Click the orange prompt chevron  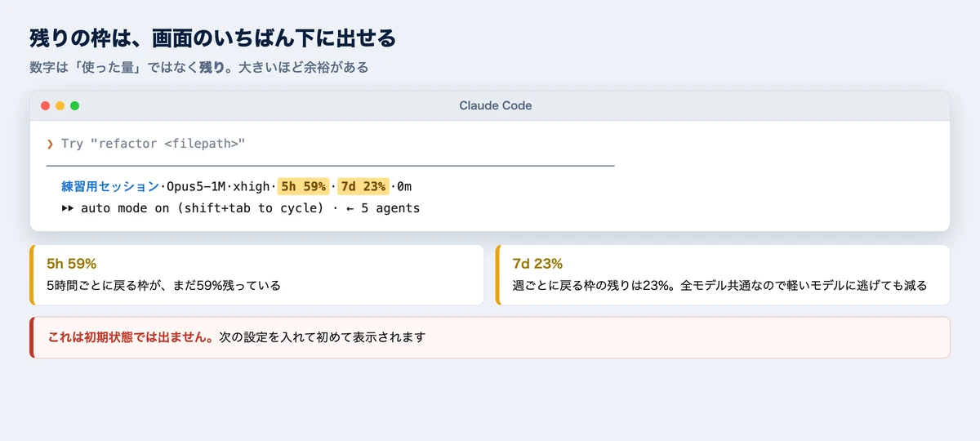pos(50,144)
